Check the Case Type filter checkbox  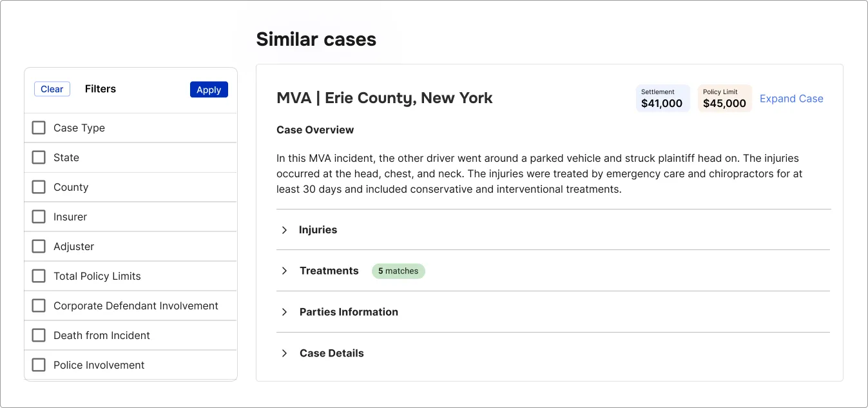[x=39, y=128]
